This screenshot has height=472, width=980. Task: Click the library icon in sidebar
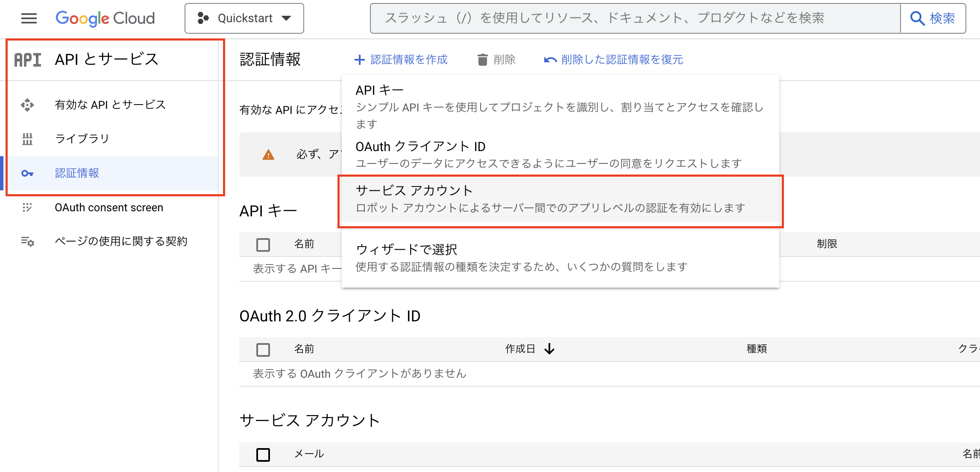[27, 139]
